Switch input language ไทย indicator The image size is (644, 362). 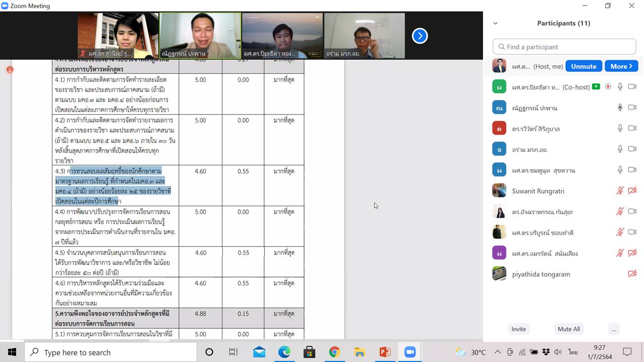click(573, 352)
